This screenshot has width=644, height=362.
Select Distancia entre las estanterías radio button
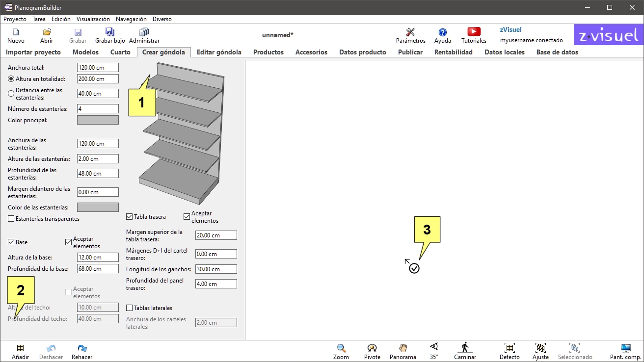[x=11, y=94]
